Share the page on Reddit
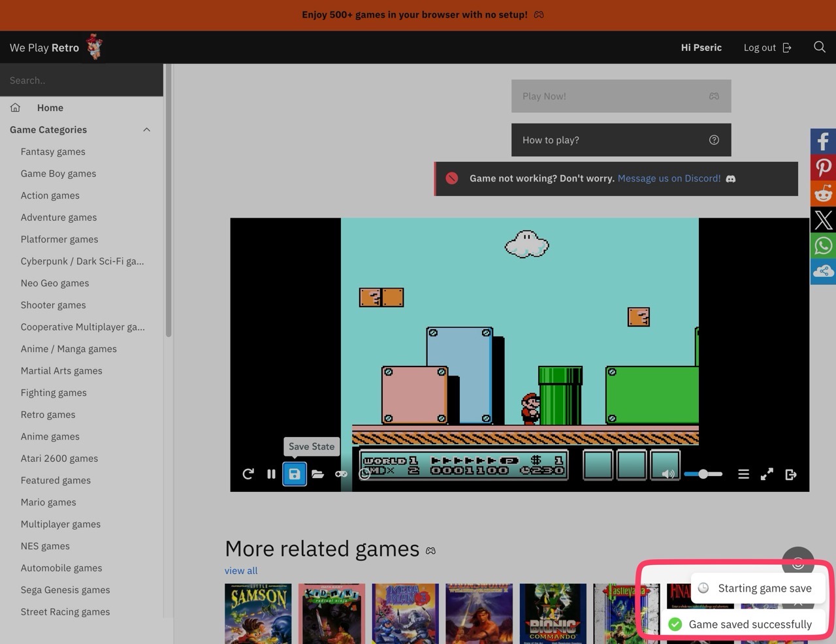This screenshot has height=644, width=836. tap(823, 193)
